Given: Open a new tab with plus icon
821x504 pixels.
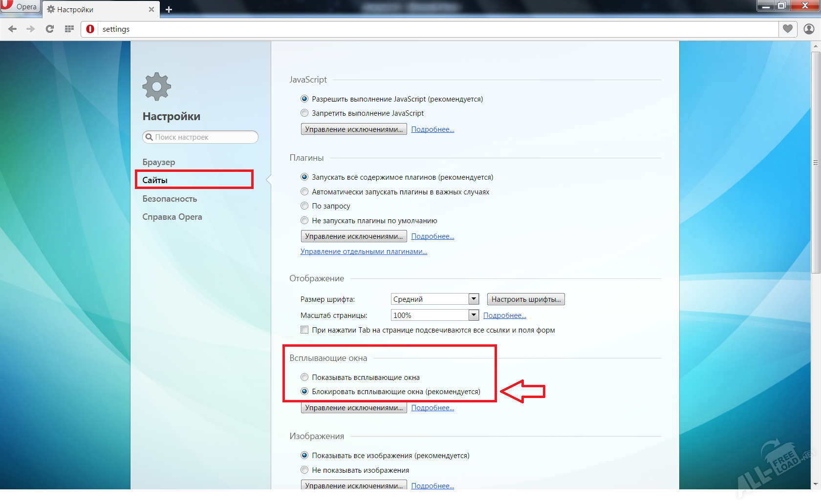Looking at the screenshot, I should click(x=169, y=9).
